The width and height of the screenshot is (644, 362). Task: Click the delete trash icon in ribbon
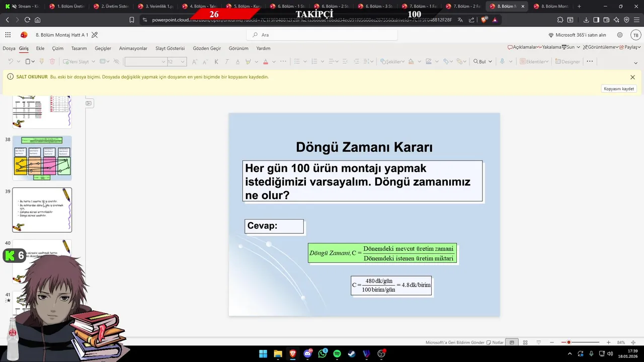[52, 61]
